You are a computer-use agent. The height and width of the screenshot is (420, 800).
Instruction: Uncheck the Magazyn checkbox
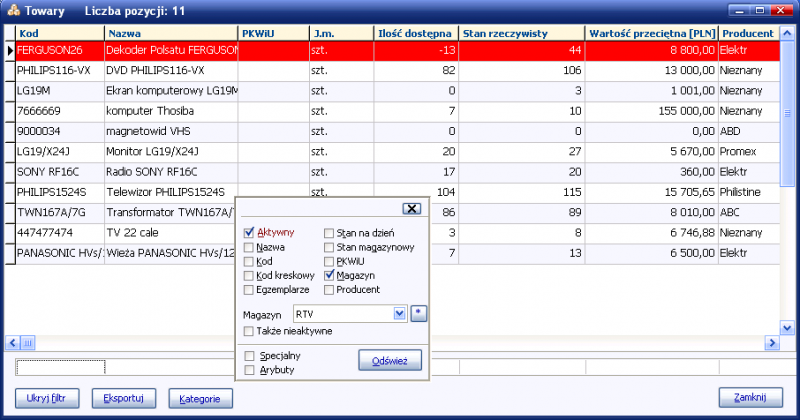point(329,276)
